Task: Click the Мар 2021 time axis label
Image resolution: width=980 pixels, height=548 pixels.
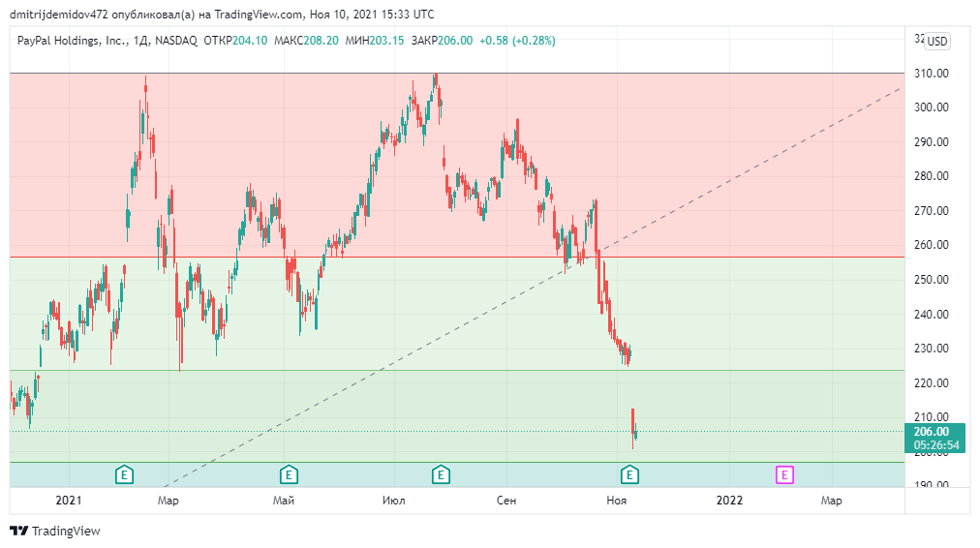Action: [x=168, y=501]
